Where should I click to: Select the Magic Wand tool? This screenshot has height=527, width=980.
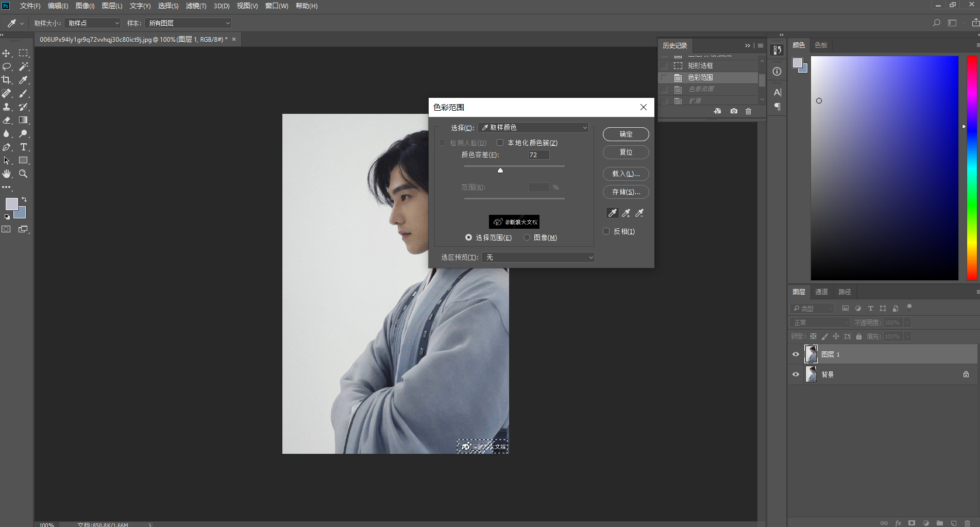(23, 66)
